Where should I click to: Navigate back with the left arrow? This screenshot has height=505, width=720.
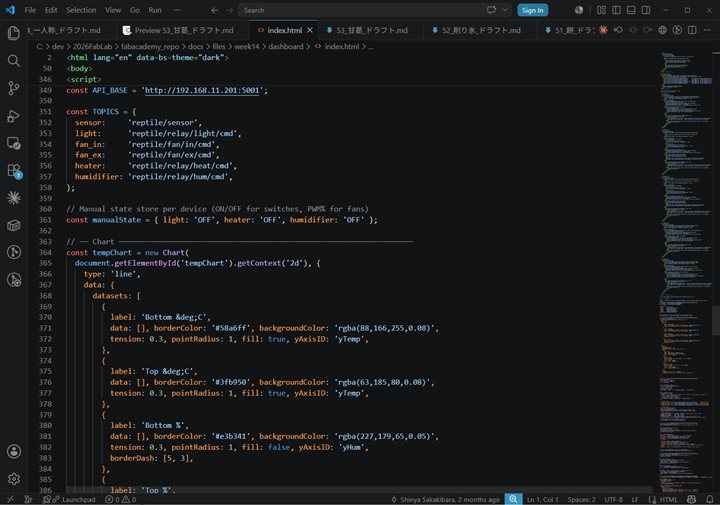point(214,10)
